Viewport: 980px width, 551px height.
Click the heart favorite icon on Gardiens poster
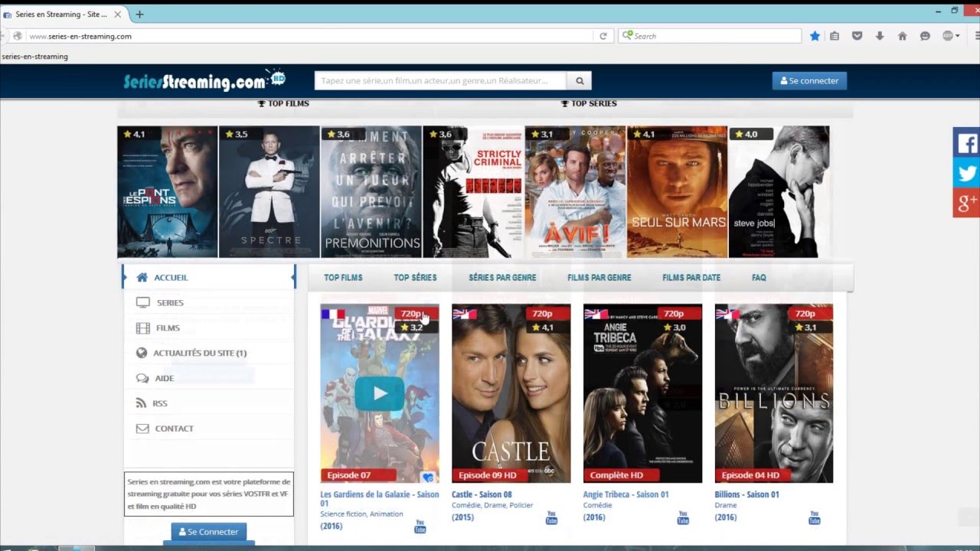click(x=428, y=478)
